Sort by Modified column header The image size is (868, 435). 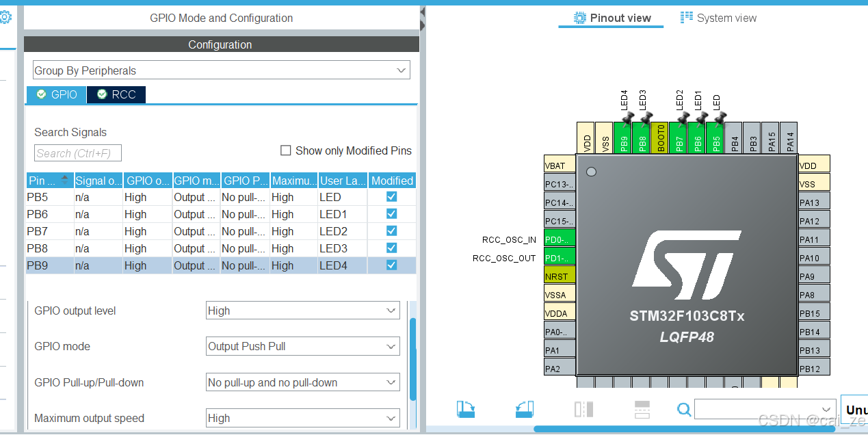[392, 181]
